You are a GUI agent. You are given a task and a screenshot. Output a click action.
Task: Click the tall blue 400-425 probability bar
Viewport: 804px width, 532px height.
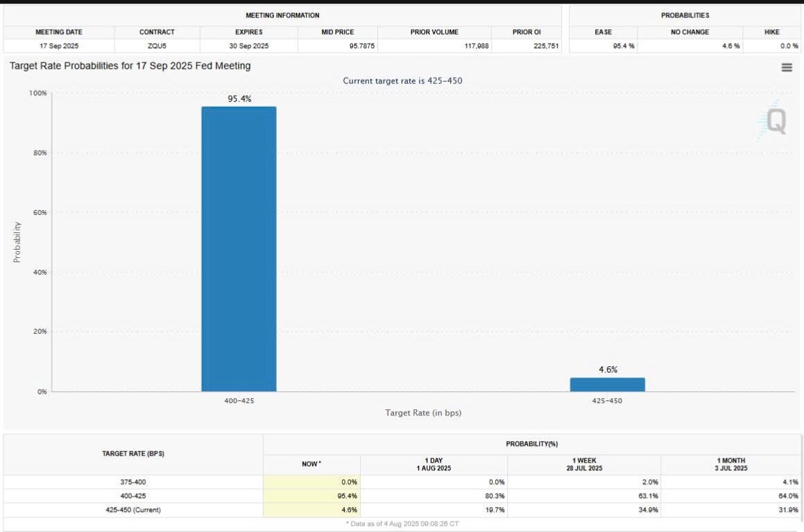(x=239, y=249)
